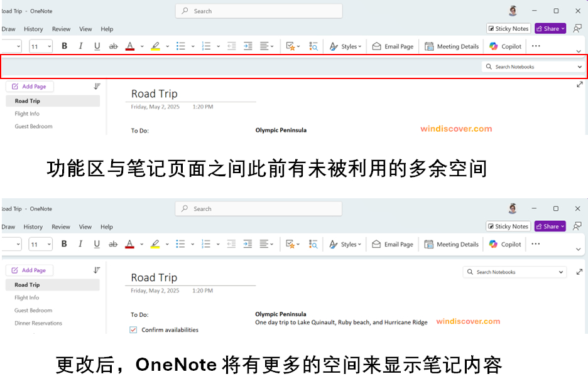Collapse the ribbon chevron in bottom window
The width and height of the screenshot is (588, 389).
coord(578,249)
